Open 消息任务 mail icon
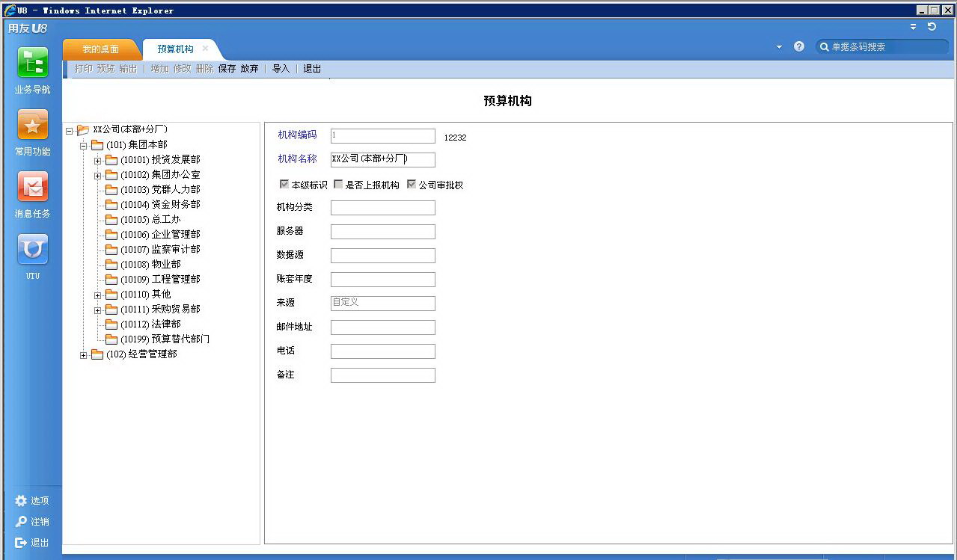This screenshot has width=957, height=560. click(x=33, y=187)
